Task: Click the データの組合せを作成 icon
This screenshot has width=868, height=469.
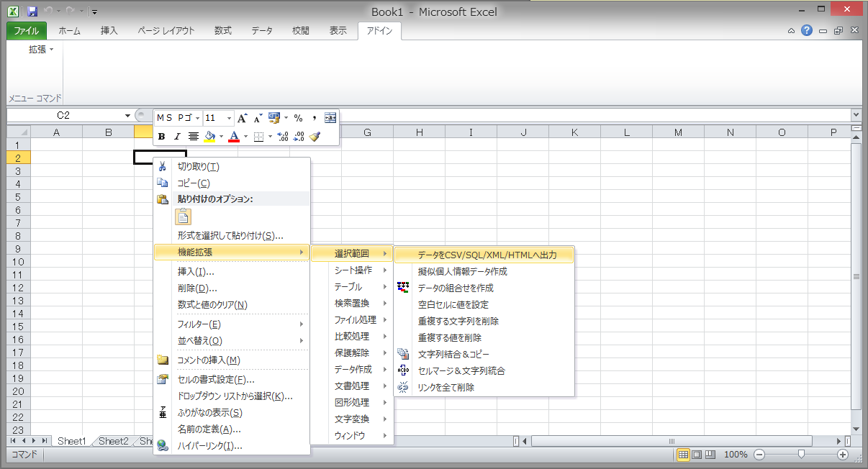Action: [x=403, y=287]
